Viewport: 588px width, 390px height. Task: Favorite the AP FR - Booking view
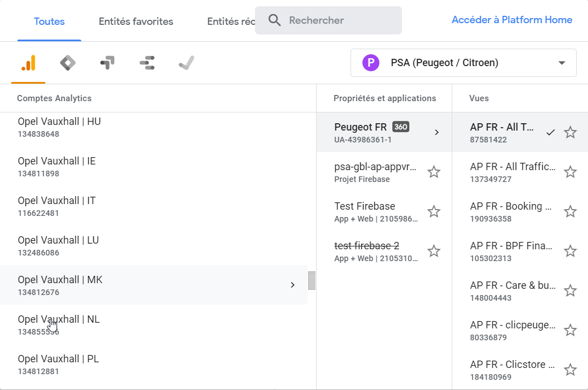[x=570, y=211]
